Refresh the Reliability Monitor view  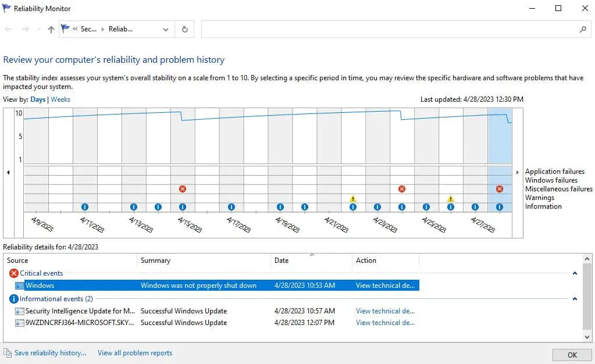185,29
